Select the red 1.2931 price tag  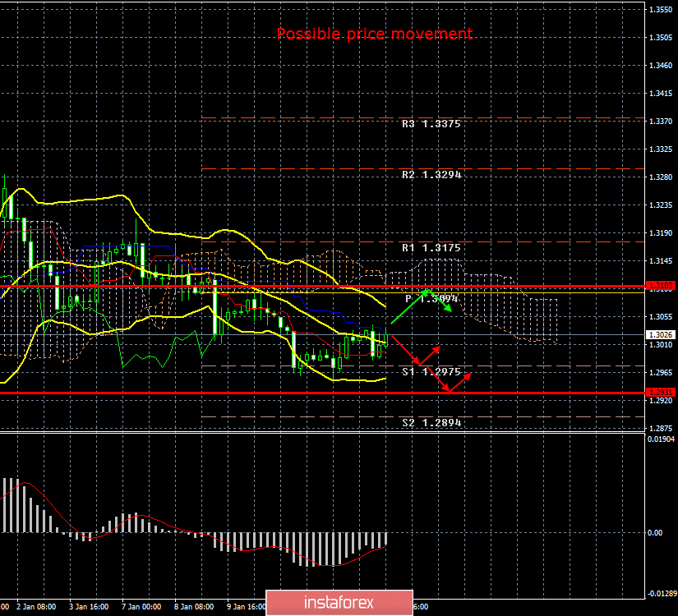pos(660,393)
